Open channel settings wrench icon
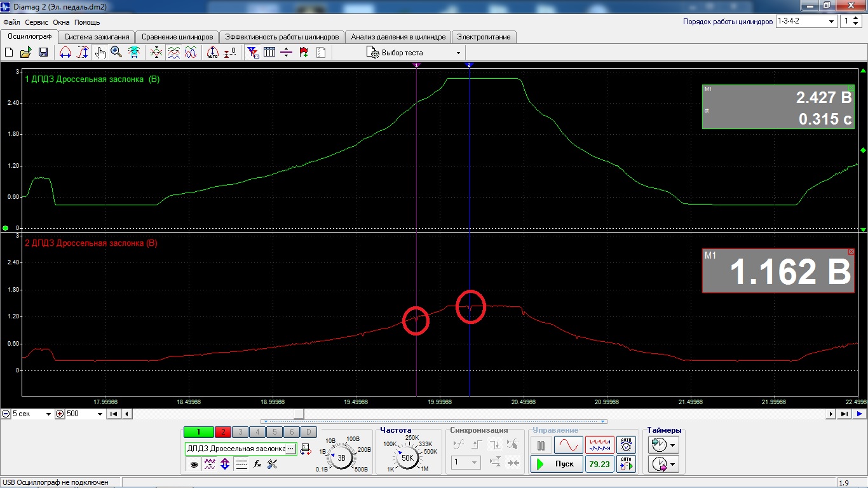Screen dimensions: 868x488 click(x=273, y=464)
